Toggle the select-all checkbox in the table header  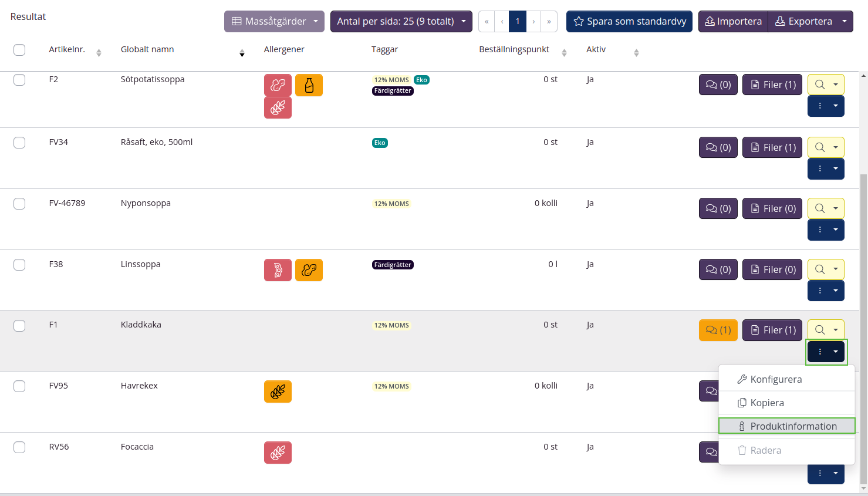[x=19, y=50]
